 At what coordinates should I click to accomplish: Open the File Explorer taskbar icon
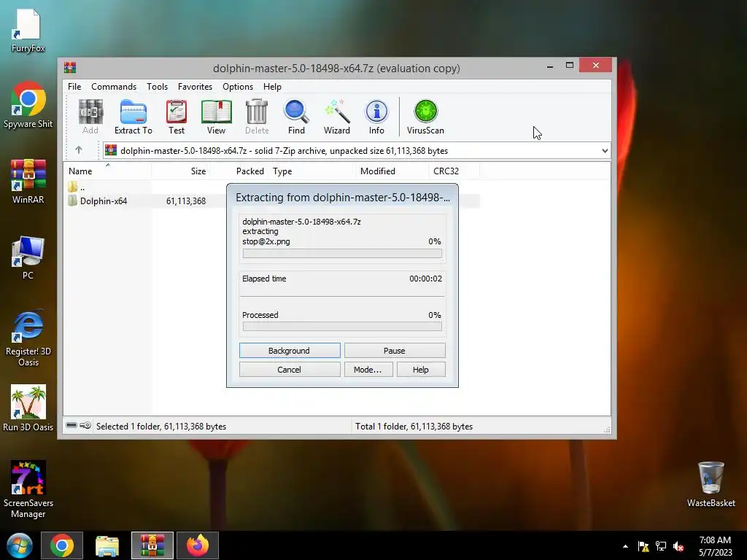(x=107, y=545)
